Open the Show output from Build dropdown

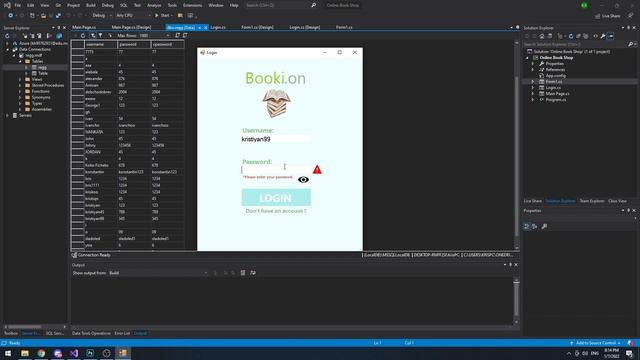click(158, 273)
